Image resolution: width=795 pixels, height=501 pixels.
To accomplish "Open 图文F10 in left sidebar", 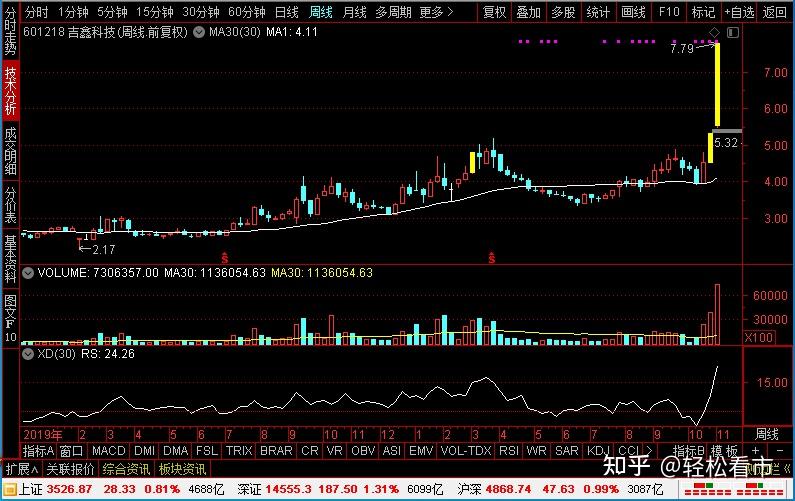I will (x=10, y=318).
